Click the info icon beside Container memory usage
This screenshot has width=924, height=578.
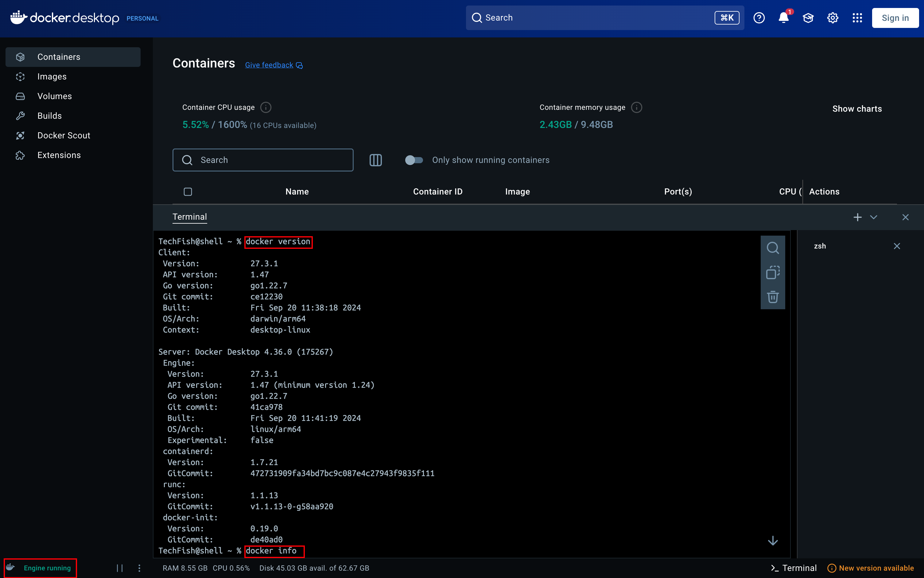point(636,107)
